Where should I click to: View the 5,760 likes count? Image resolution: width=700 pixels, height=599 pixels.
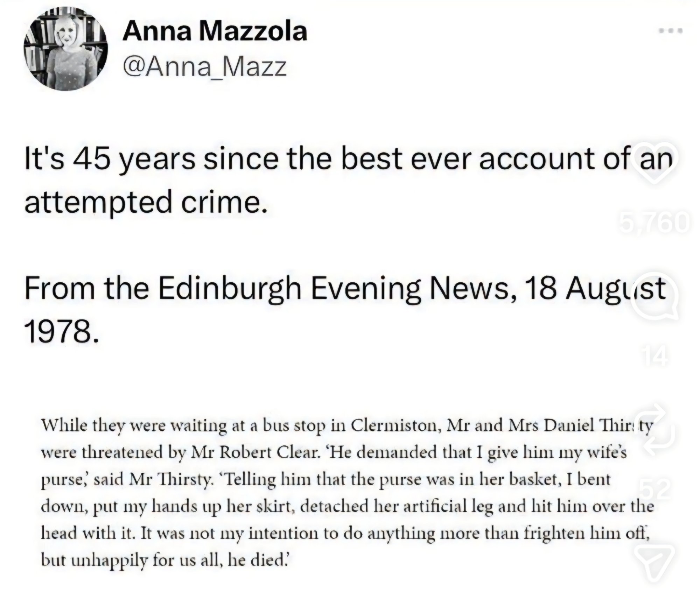pyautogui.click(x=654, y=223)
